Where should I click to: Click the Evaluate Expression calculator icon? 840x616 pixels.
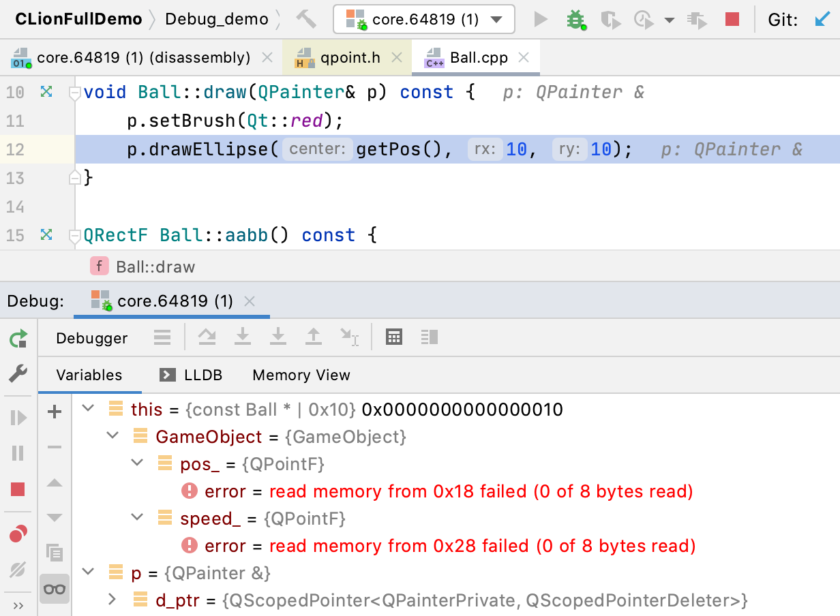(x=393, y=337)
